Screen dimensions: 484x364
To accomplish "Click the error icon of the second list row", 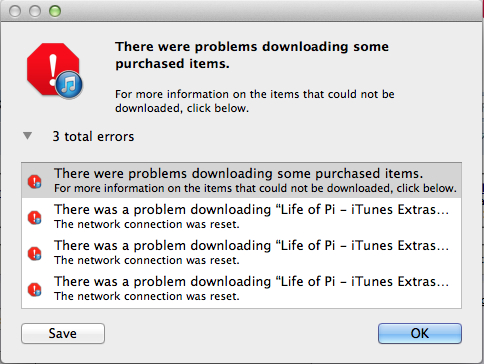I will 35,217.
